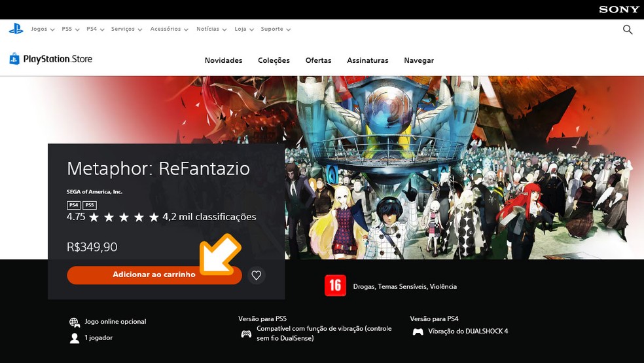Click the PS5 DualSense controller icon
Screen dimensions: 644x363
coord(246,334)
